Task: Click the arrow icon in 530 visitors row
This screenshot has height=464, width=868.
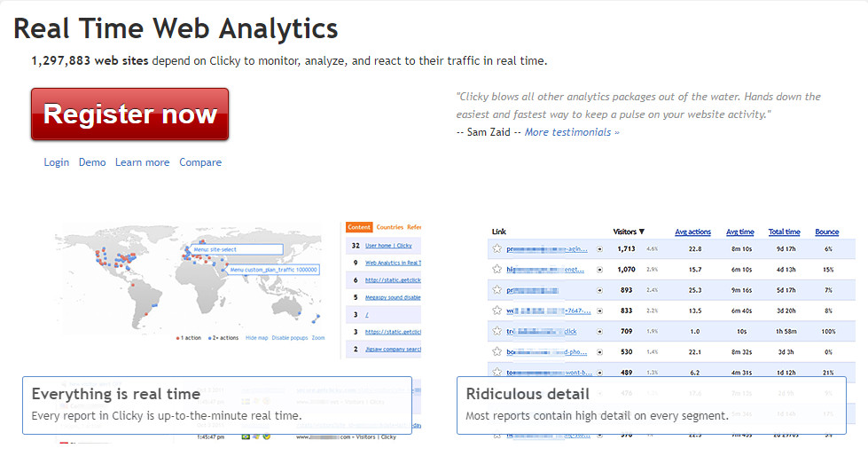Action: (599, 352)
